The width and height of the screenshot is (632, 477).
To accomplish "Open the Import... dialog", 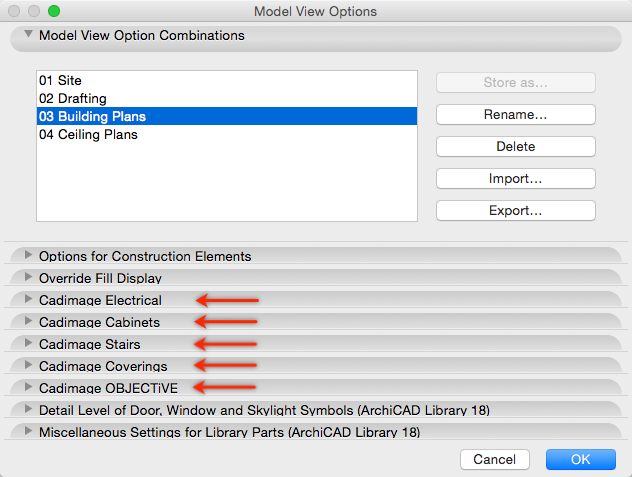I will click(516, 178).
